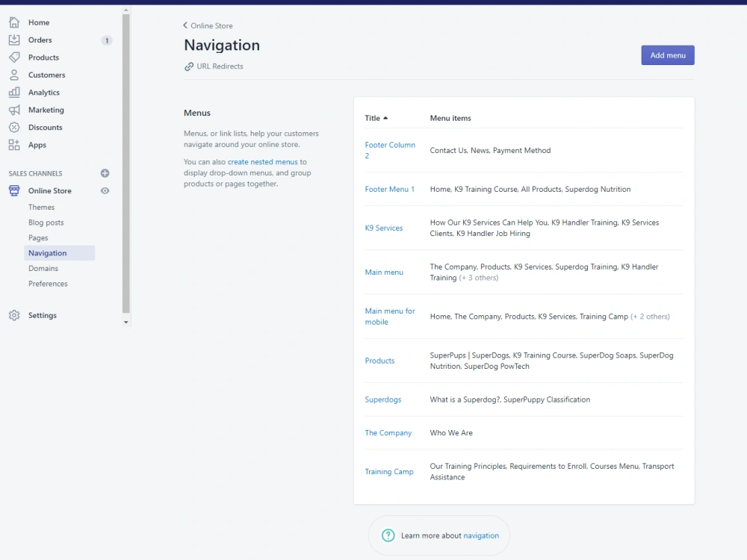Open the Superdogs menu
The height and width of the screenshot is (560, 747).
[x=383, y=399]
